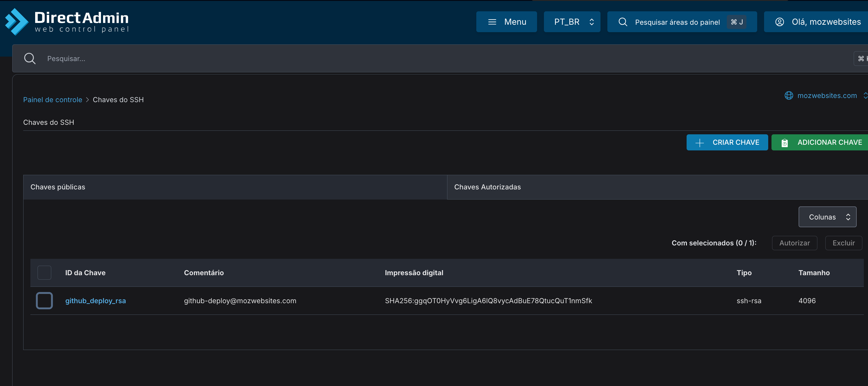This screenshot has height=386, width=868.
Task: Sort by Impressão digital column header
Action: click(x=414, y=273)
